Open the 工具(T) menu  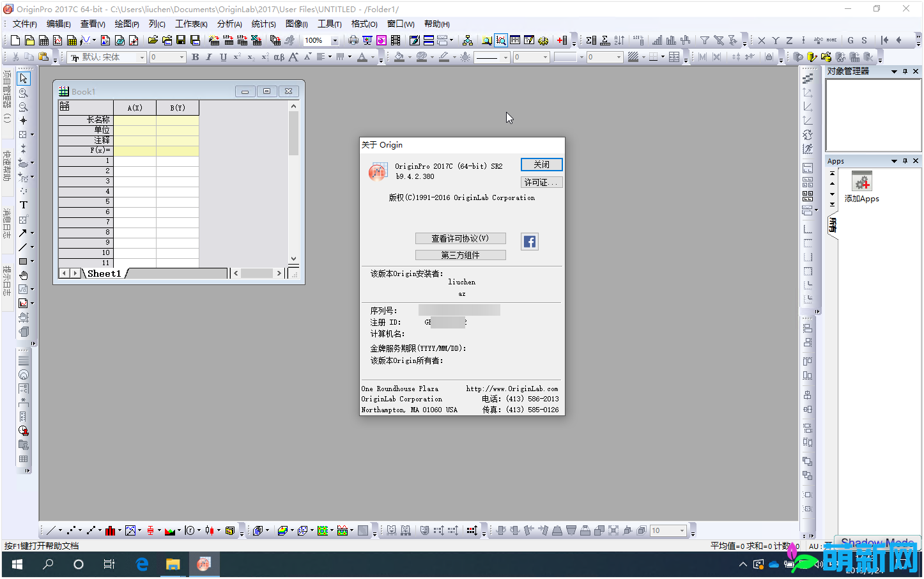[330, 24]
